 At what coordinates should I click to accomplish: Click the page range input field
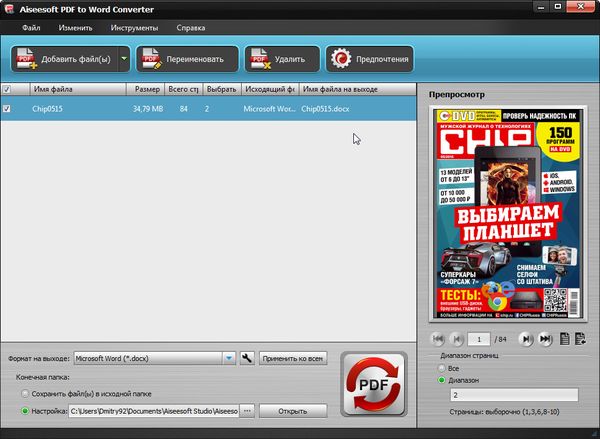click(514, 395)
